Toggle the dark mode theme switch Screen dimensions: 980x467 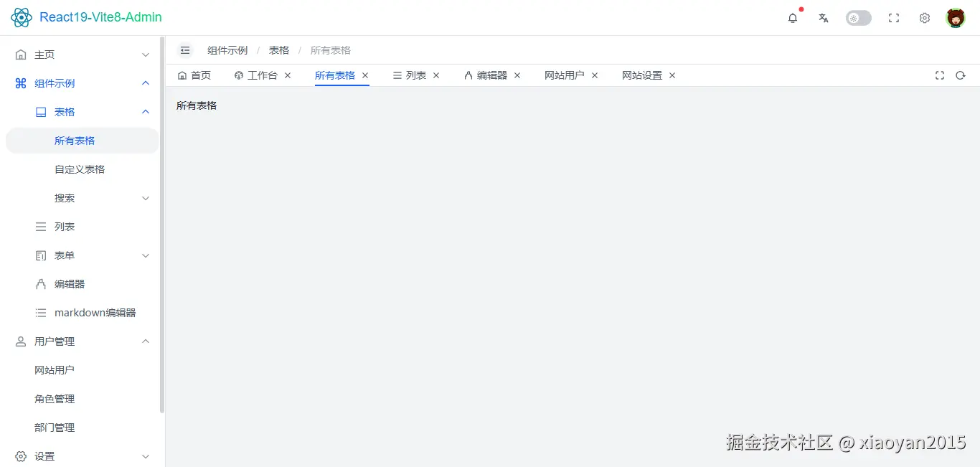tap(859, 18)
